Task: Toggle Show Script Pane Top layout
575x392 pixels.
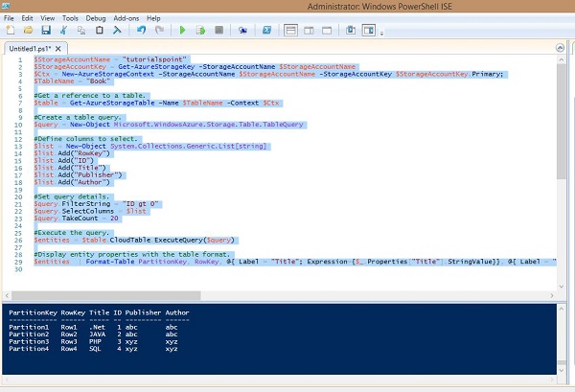Action: 291,30
